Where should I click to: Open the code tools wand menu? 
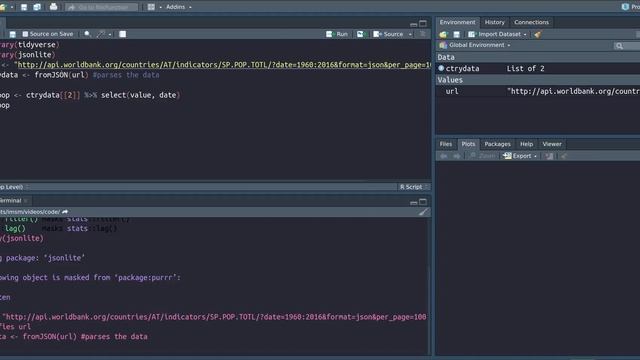(101, 34)
